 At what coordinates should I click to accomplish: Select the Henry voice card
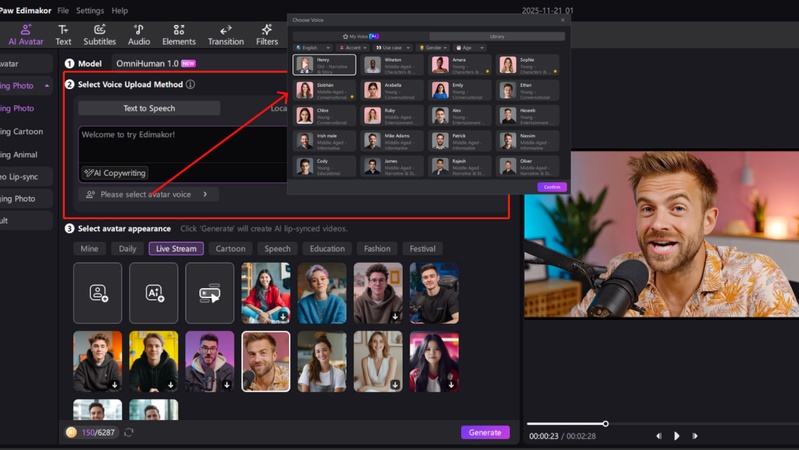pyautogui.click(x=324, y=65)
